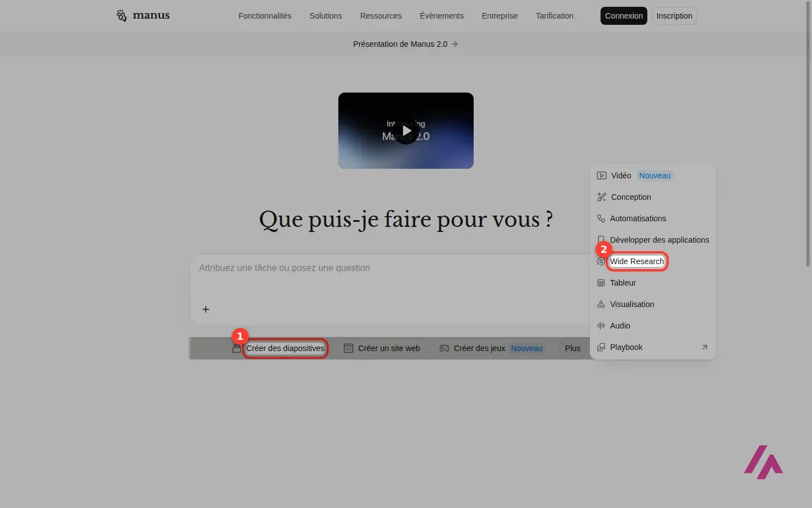Open the Tarification page link
Image resolution: width=812 pixels, height=508 pixels.
click(554, 16)
